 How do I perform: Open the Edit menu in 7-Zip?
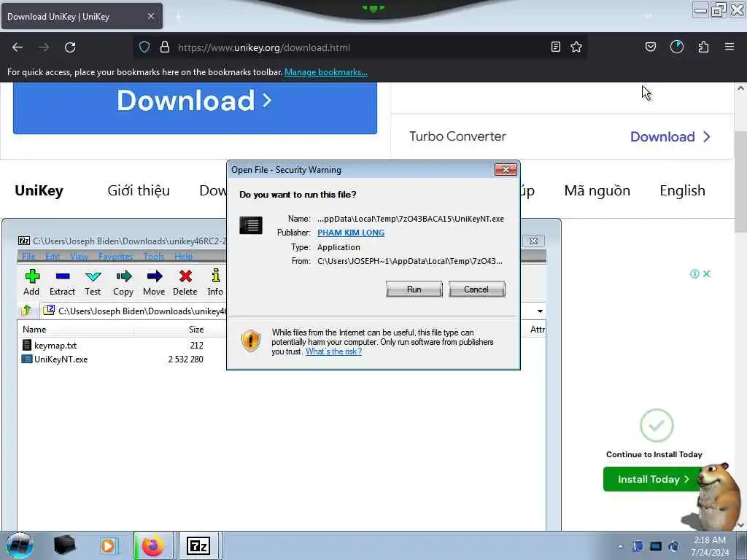tap(53, 256)
